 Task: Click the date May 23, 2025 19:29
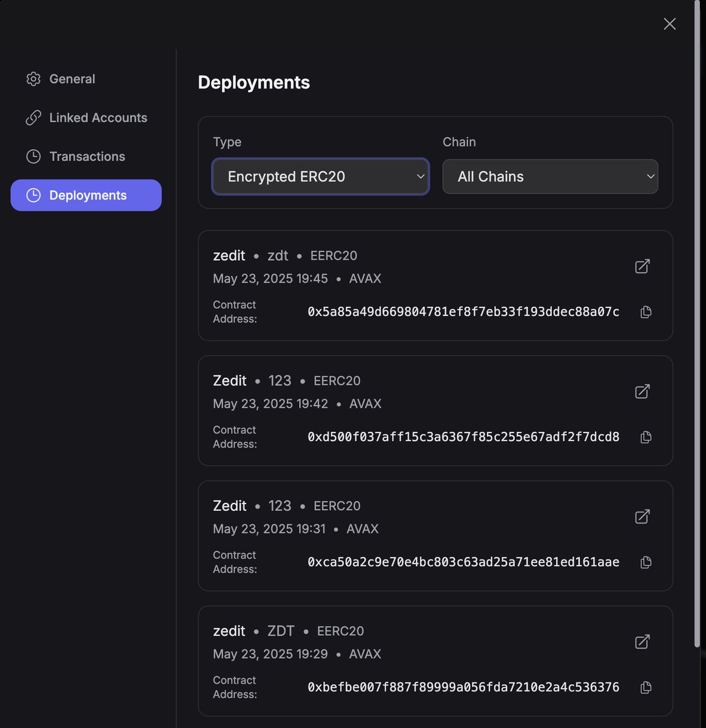(271, 654)
